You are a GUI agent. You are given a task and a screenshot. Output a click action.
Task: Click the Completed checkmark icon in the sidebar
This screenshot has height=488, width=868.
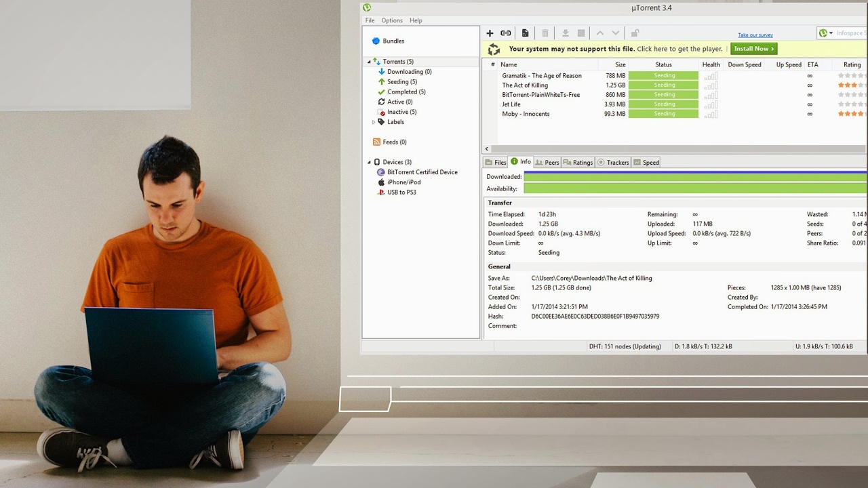382,92
